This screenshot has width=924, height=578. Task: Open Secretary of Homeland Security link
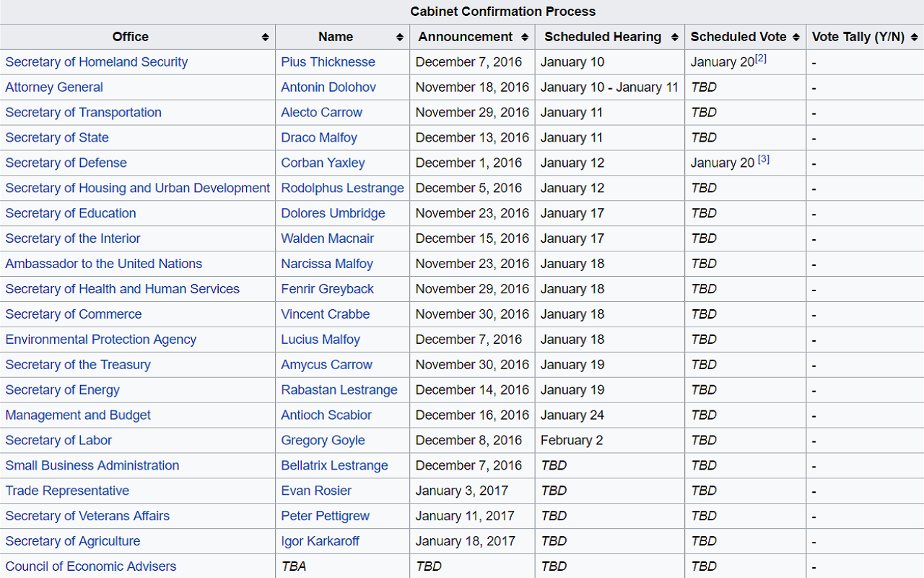click(x=96, y=62)
